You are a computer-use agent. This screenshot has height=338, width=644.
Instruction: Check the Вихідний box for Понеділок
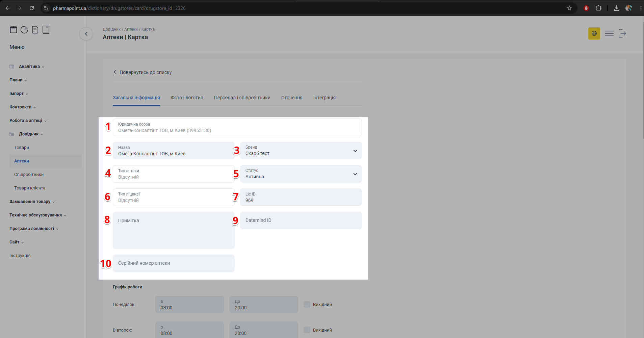307,304
